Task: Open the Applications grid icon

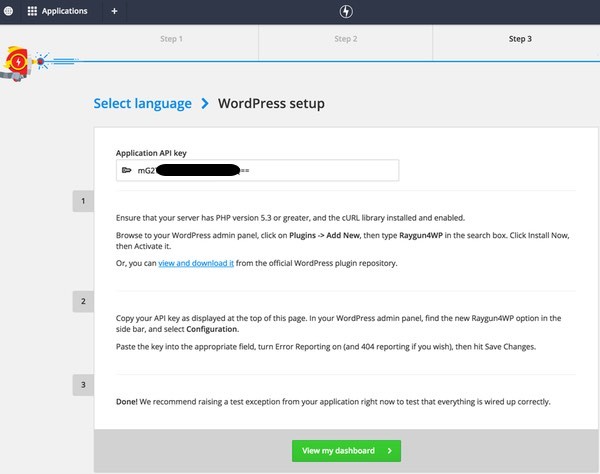Action: 32,11
